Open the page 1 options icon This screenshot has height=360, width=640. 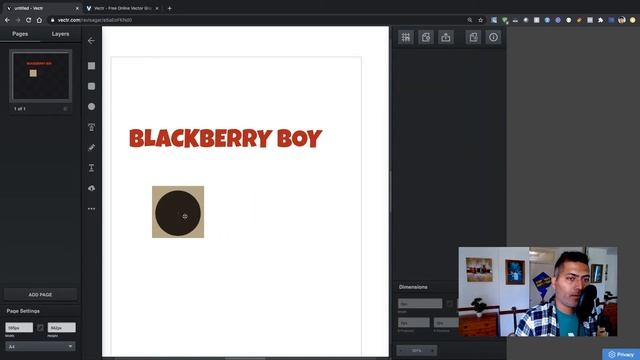(x=65, y=109)
